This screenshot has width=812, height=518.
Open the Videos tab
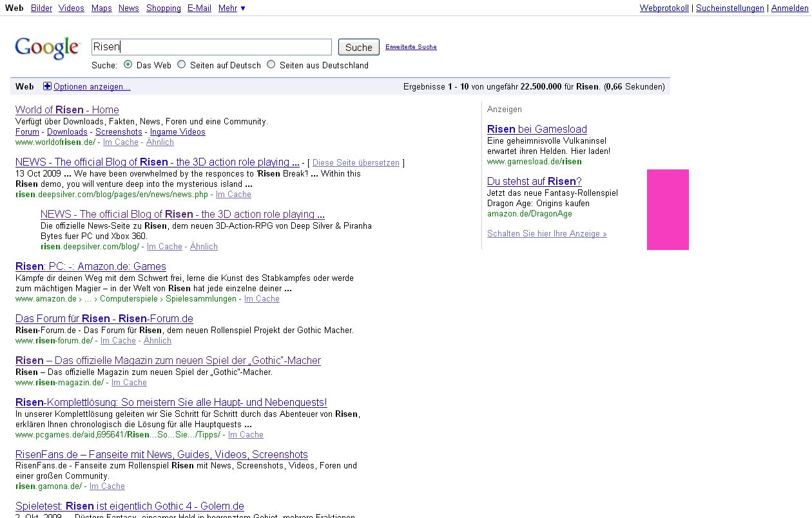pos(71,8)
